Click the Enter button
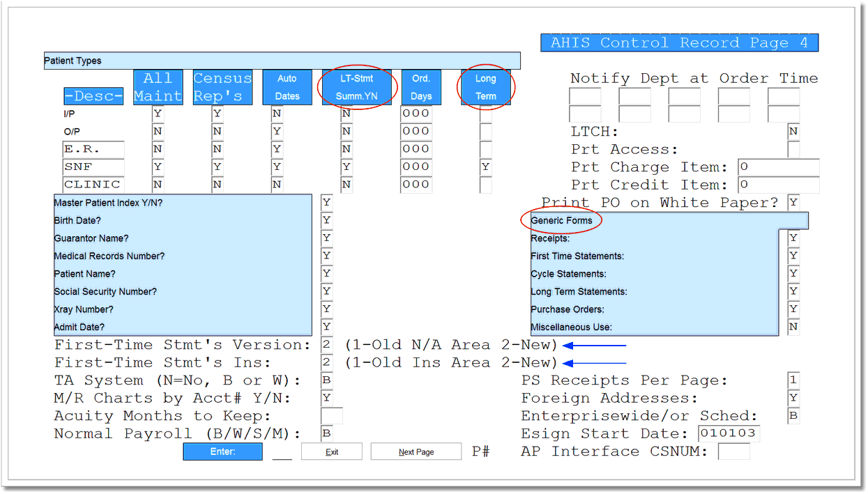Viewport: 868px width, 494px height. pyautogui.click(x=222, y=451)
